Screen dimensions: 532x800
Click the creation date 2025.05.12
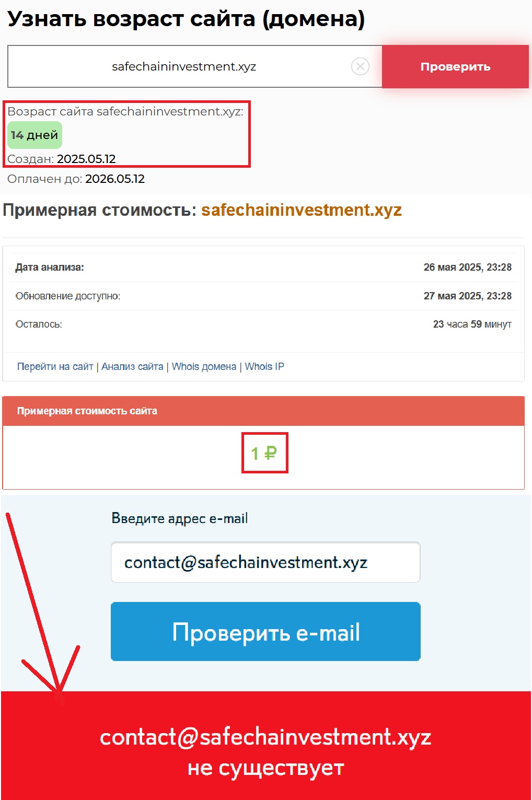(x=86, y=159)
